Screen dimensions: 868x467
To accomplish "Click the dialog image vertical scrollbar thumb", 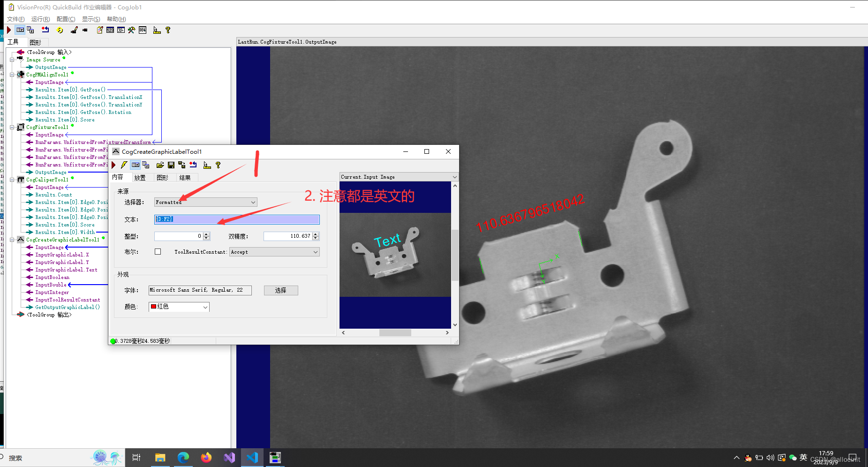I will point(454,255).
